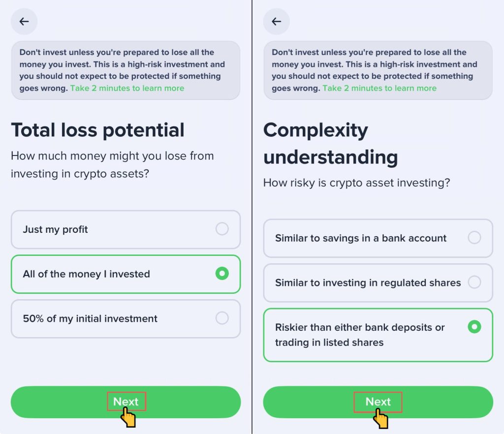This screenshot has height=434, width=504.
Task: Tap risk warning banner on left screen
Action: point(126,64)
